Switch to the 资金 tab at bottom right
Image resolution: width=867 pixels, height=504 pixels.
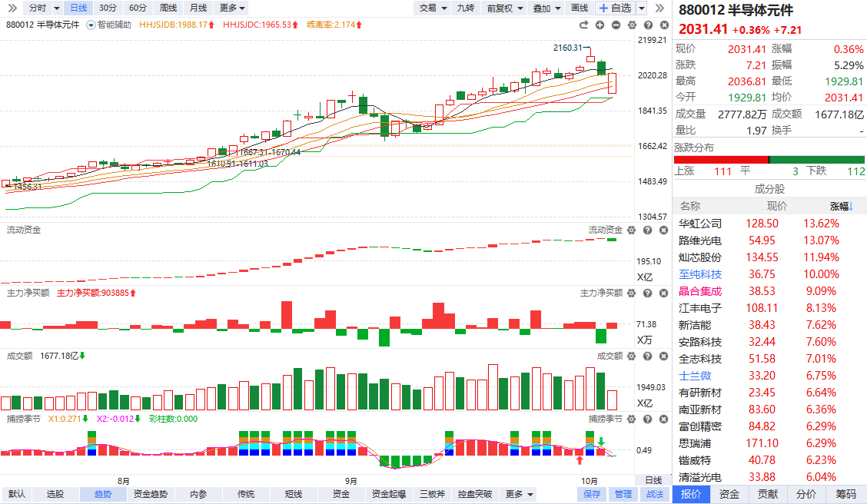coord(729,494)
